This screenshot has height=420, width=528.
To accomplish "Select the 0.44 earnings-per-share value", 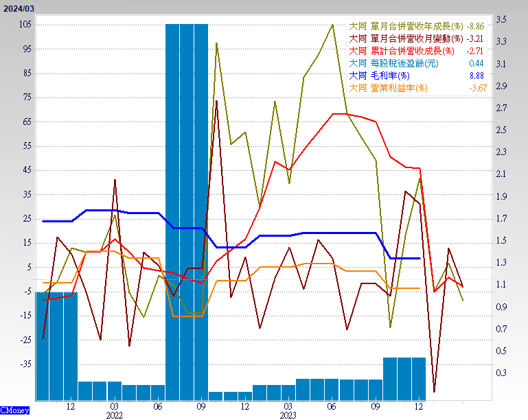I will pyautogui.click(x=477, y=63).
